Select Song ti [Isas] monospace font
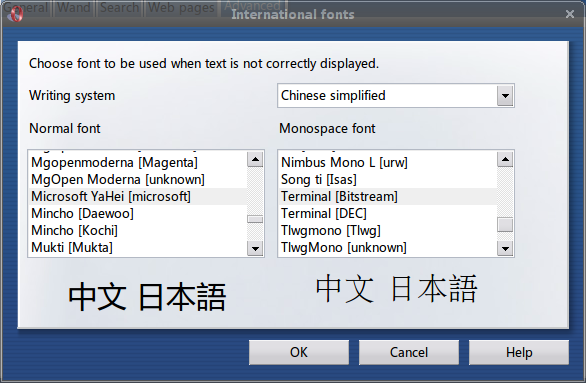Image resolution: width=586 pixels, height=383 pixels. click(388, 180)
